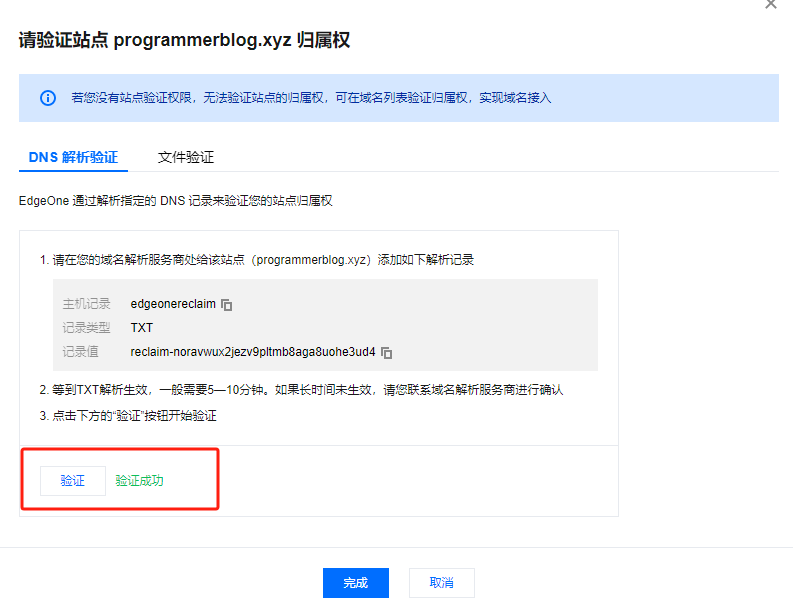Screen dimensions: 793x613
Task: Click the EdgeOne DNS description line
Action: pos(175,201)
